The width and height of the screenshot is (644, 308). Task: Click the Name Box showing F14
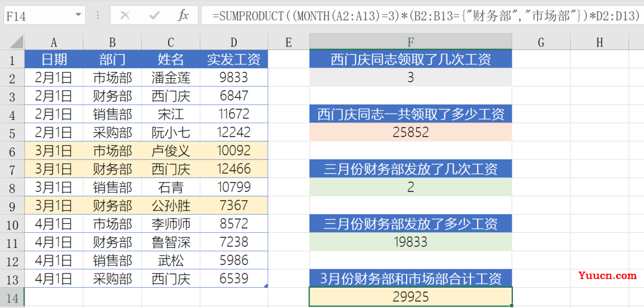pos(44,15)
